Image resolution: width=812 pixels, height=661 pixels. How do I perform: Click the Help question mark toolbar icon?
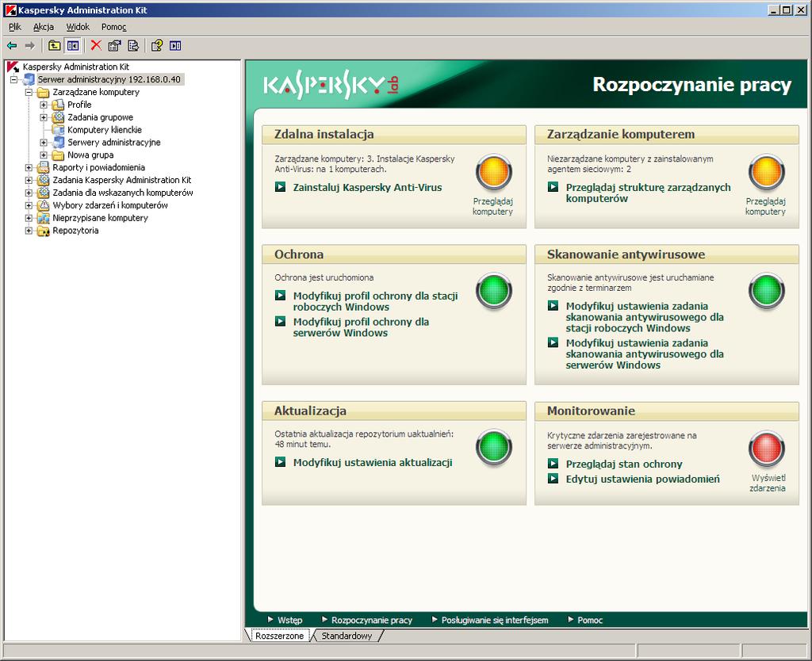tap(157, 46)
